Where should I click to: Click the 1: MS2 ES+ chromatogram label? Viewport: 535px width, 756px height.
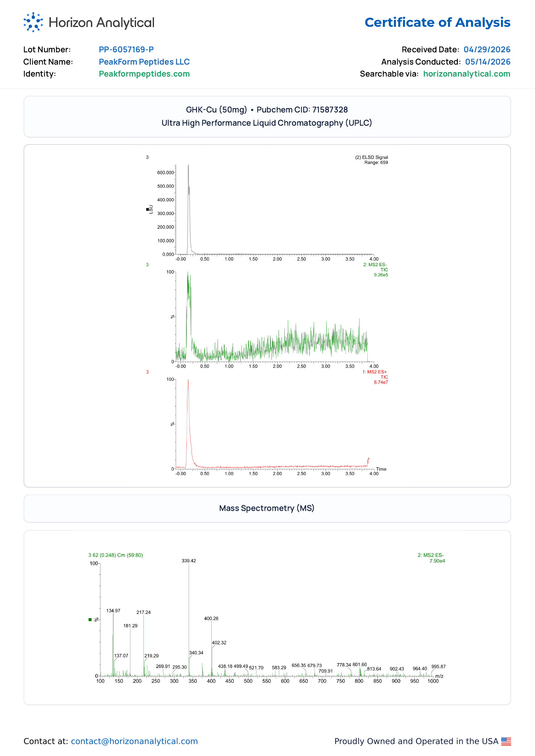click(x=375, y=372)
